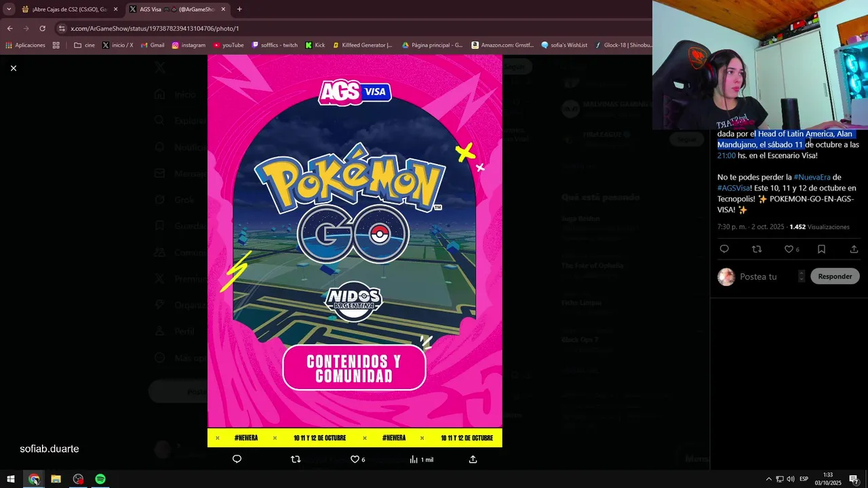Show hidden system tray icons

pos(768,479)
